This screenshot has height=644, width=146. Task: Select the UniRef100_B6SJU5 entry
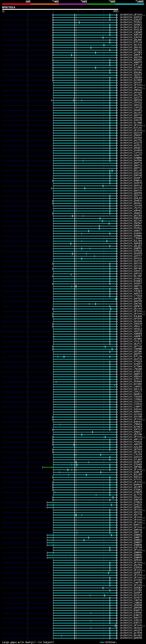tap(131, 170)
